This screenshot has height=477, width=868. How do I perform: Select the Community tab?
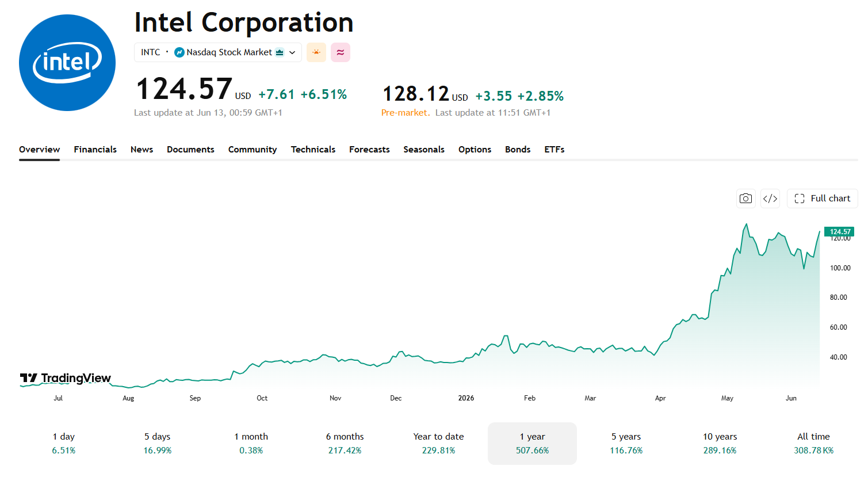[253, 150]
